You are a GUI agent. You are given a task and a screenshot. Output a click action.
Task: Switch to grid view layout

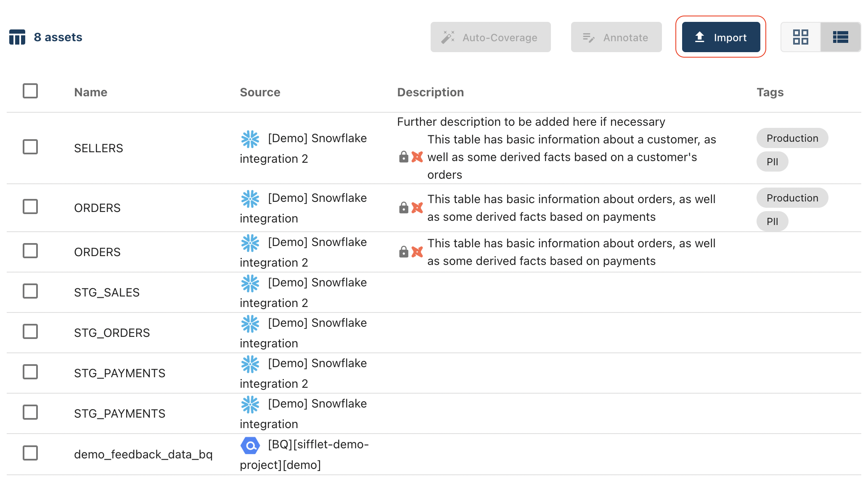pos(800,37)
